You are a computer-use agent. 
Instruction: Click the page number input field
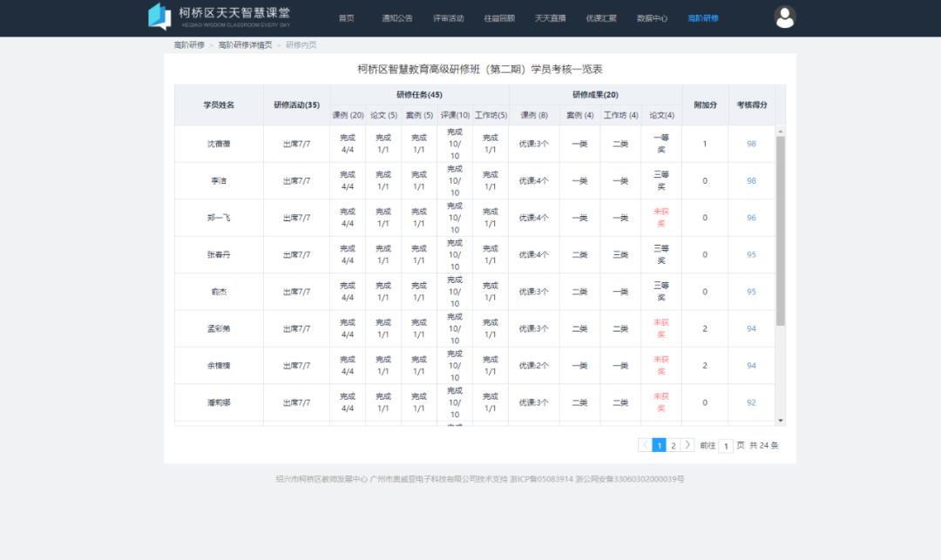(x=726, y=444)
